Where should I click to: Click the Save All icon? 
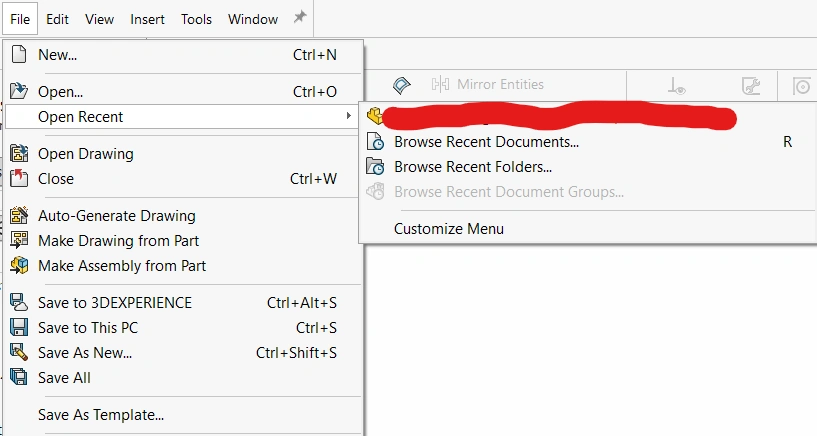click(19, 377)
